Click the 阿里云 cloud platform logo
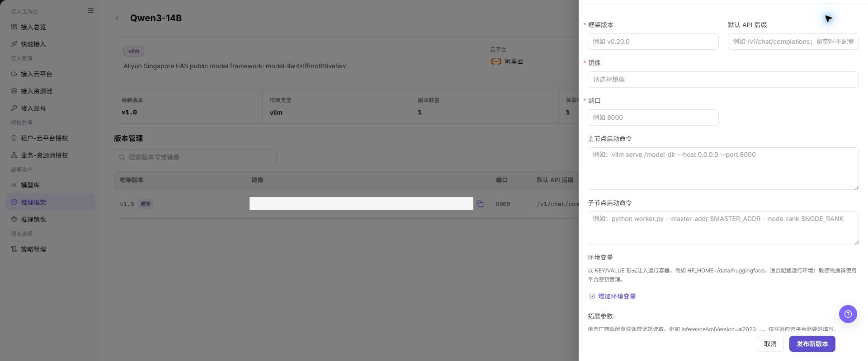Screen dimensions: 868x361 pyautogui.click(x=496, y=61)
